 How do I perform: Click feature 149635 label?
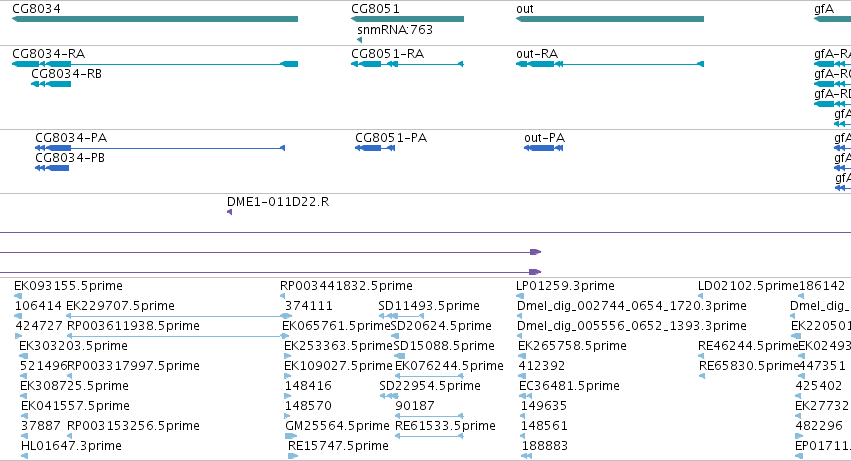tap(544, 406)
